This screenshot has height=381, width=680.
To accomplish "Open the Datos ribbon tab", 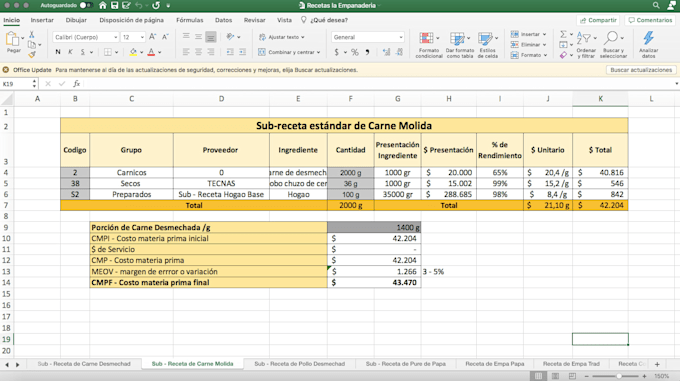I will coord(223,20).
